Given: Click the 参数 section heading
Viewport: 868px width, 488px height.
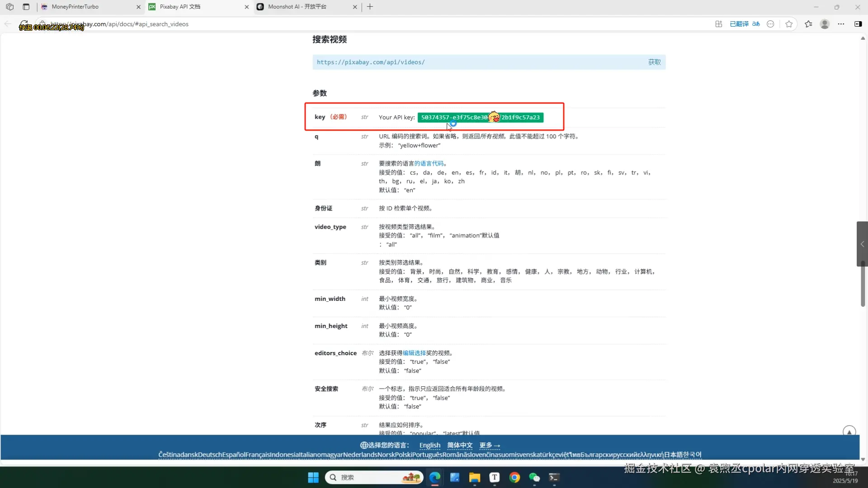Looking at the screenshot, I should coord(320,93).
